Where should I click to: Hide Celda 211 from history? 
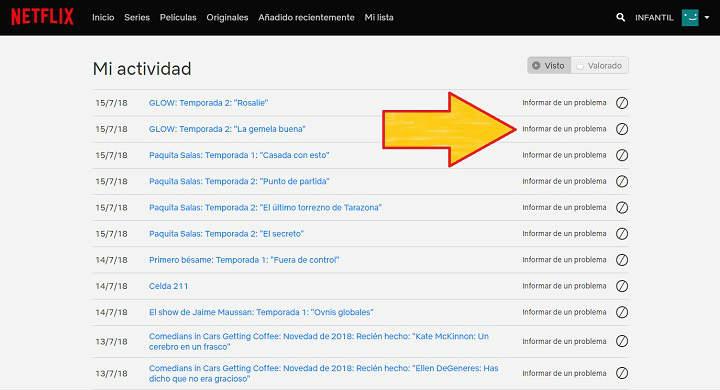[622, 286]
